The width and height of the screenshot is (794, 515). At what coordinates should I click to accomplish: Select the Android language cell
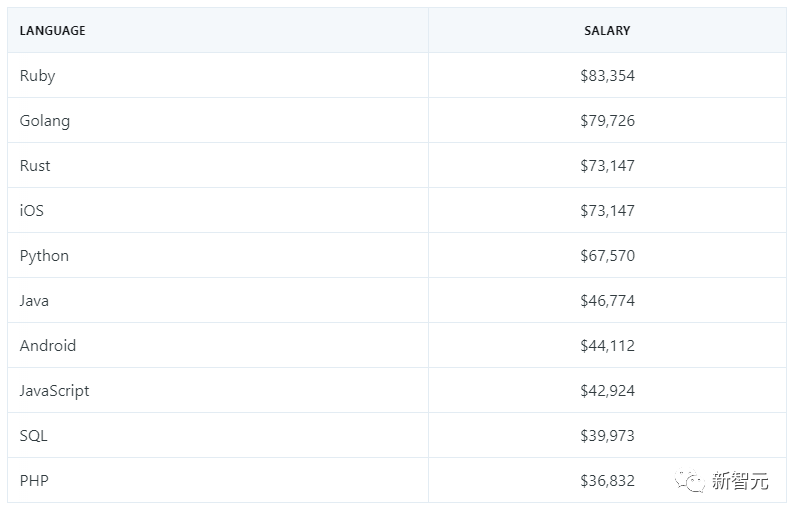[48, 346]
